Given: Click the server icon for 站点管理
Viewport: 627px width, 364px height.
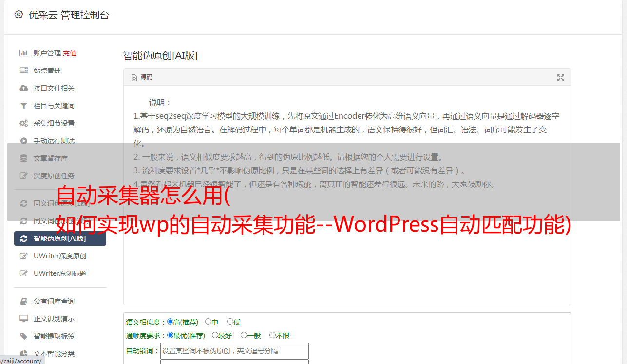Looking at the screenshot, I should pyautogui.click(x=23, y=71).
